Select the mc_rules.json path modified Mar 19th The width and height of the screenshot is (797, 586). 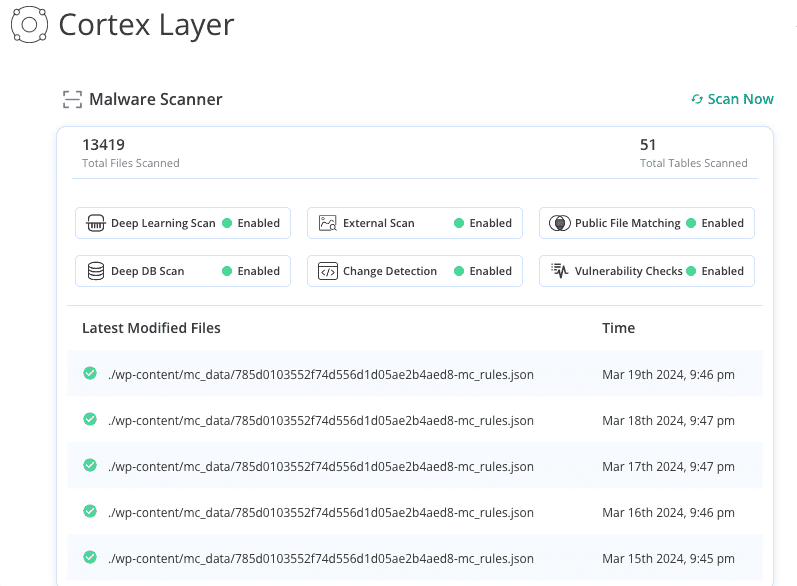[x=321, y=375]
